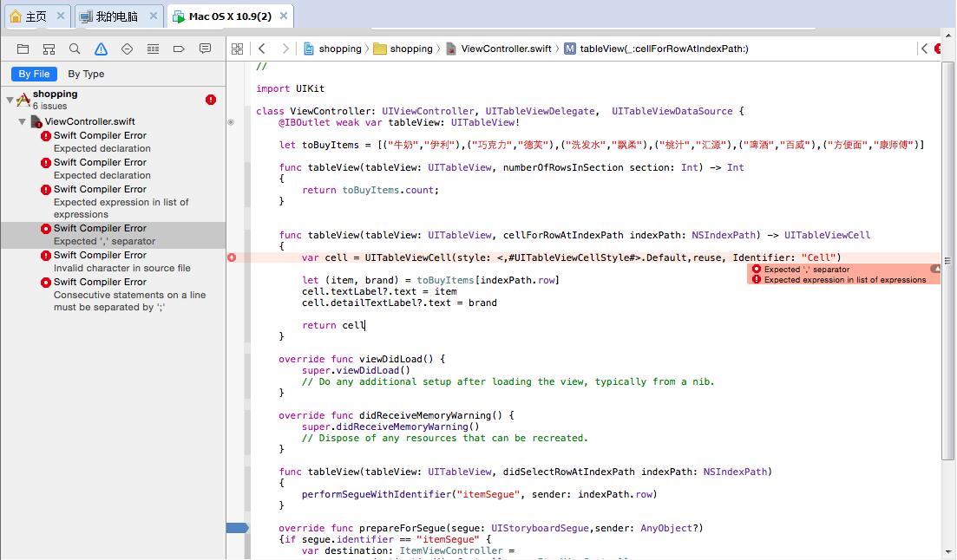Place cursor on 'return cell' line
957x560 pixels.
pyautogui.click(x=333, y=326)
